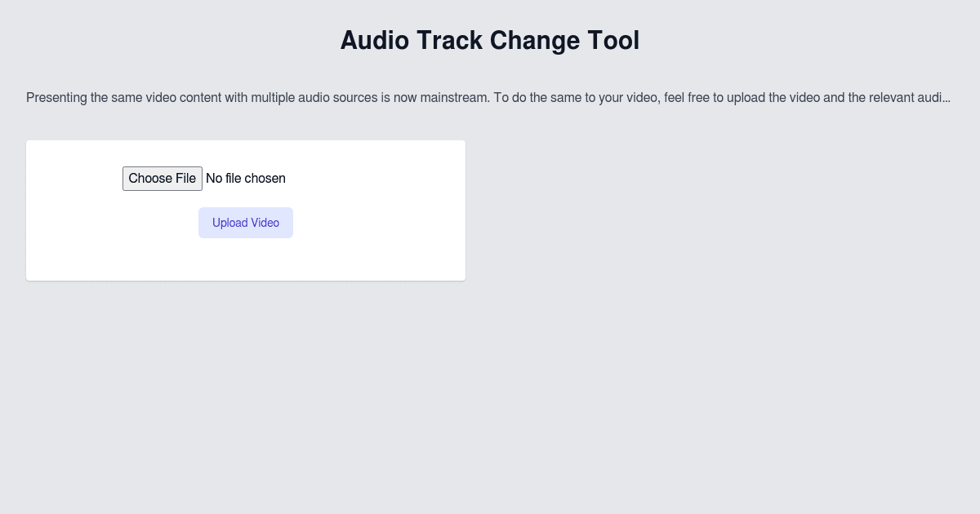Click the Audio Track Change Tool heading
Viewport: 980px width, 514px height.
tap(489, 40)
